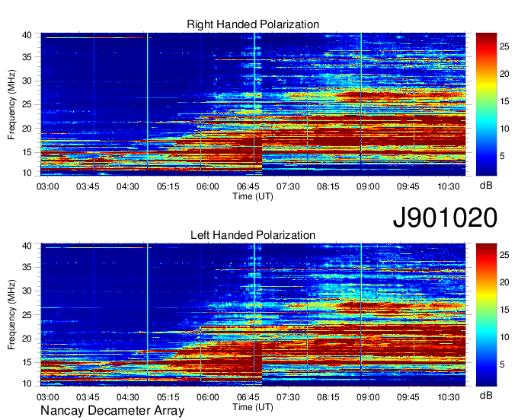The image size is (518, 420).
Task: Click the 35 MHz tick of Right Handed plot
Action: coord(27,57)
